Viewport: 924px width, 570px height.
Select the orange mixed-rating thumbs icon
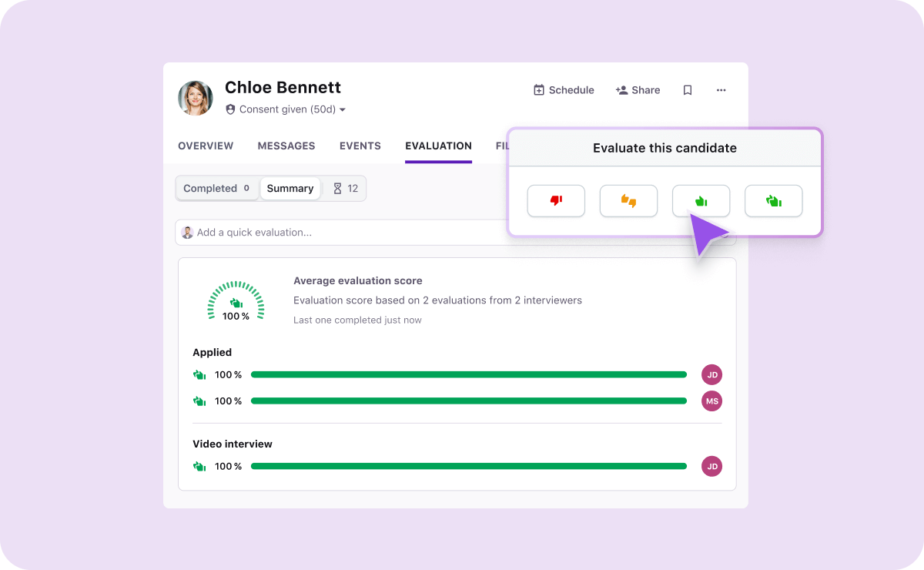tap(628, 201)
